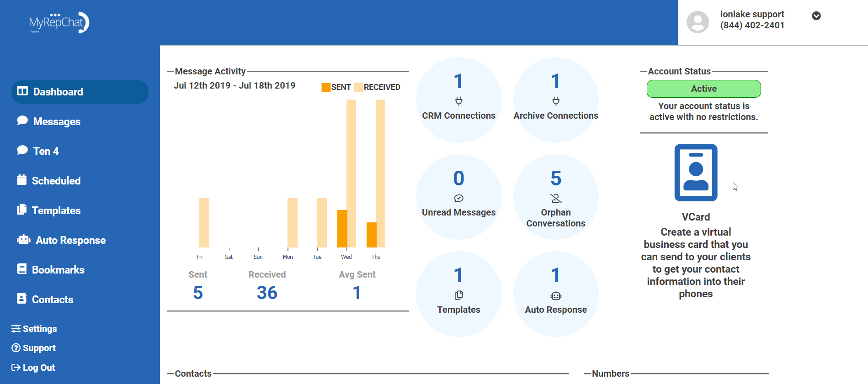Open Bookmarks from the sidebar
Screen dimensions: 868x384
58,270
